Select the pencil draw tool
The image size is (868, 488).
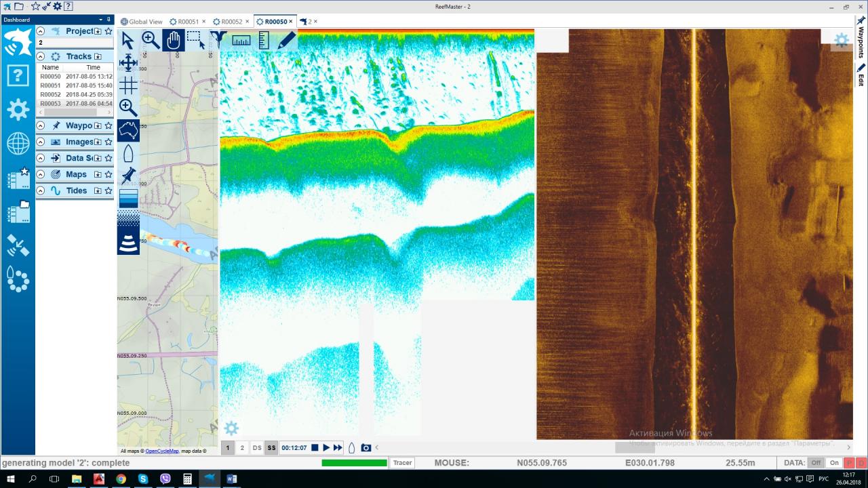(286, 41)
